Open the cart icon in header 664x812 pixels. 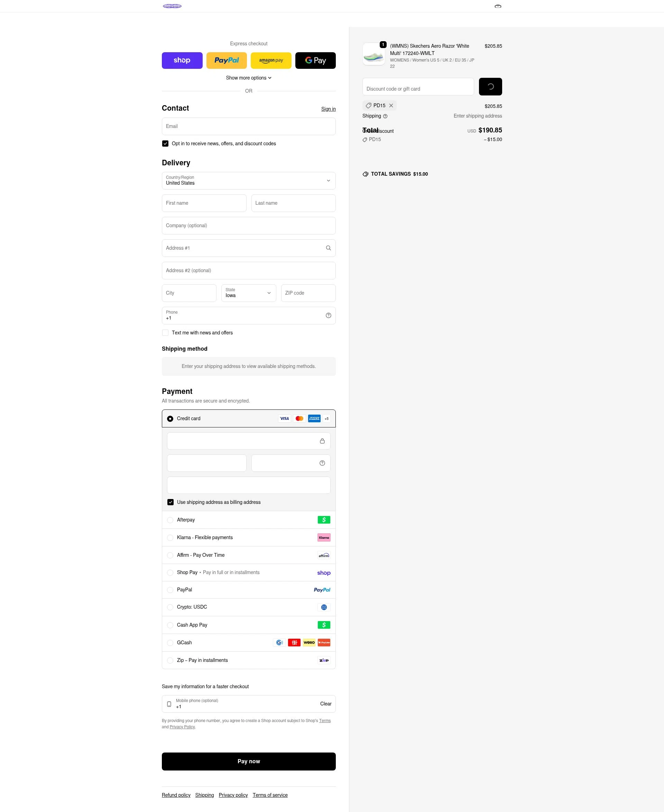click(x=498, y=6)
